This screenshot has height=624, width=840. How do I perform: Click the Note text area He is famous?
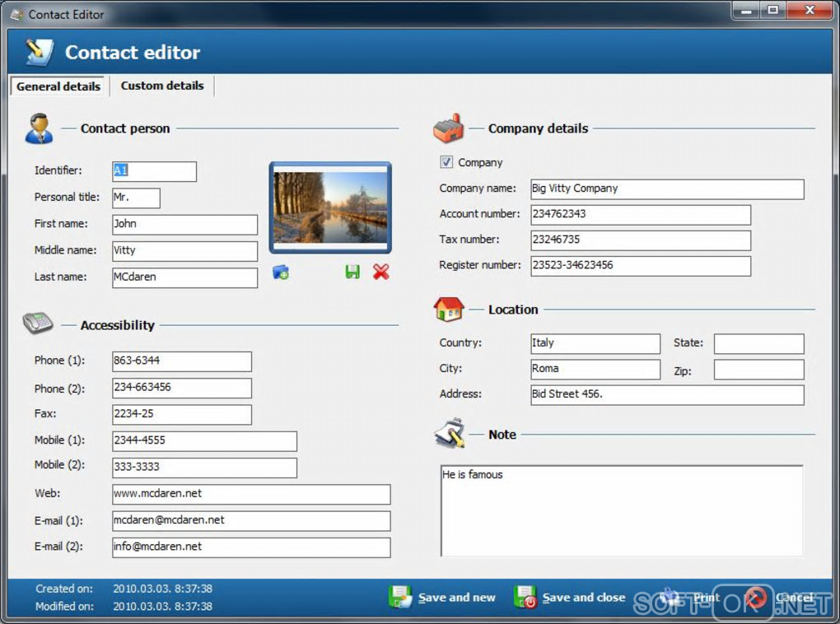[622, 510]
